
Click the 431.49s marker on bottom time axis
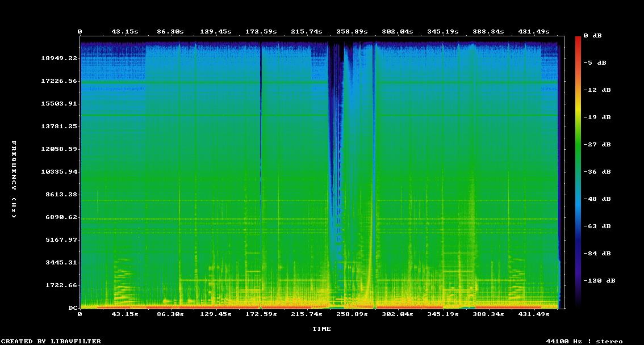point(533,314)
